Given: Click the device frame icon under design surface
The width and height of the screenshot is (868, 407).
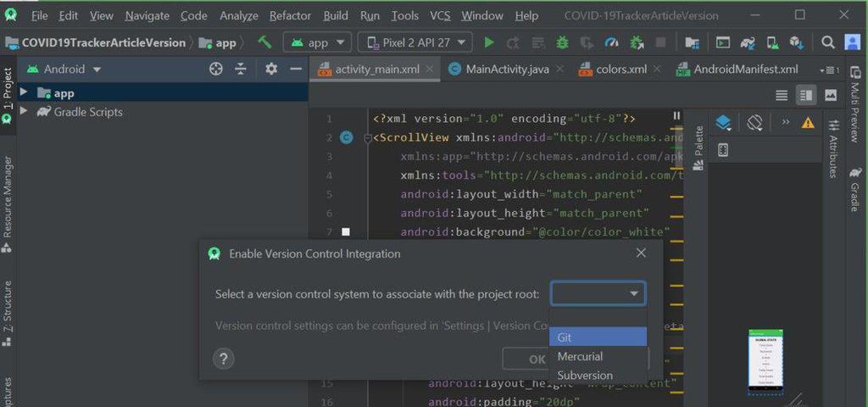Looking at the screenshot, I should coord(723,149).
